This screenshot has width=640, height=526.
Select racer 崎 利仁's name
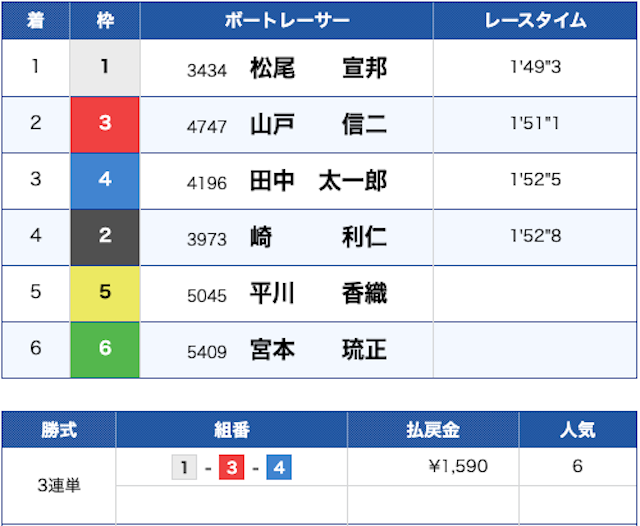[x=317, y=238]
